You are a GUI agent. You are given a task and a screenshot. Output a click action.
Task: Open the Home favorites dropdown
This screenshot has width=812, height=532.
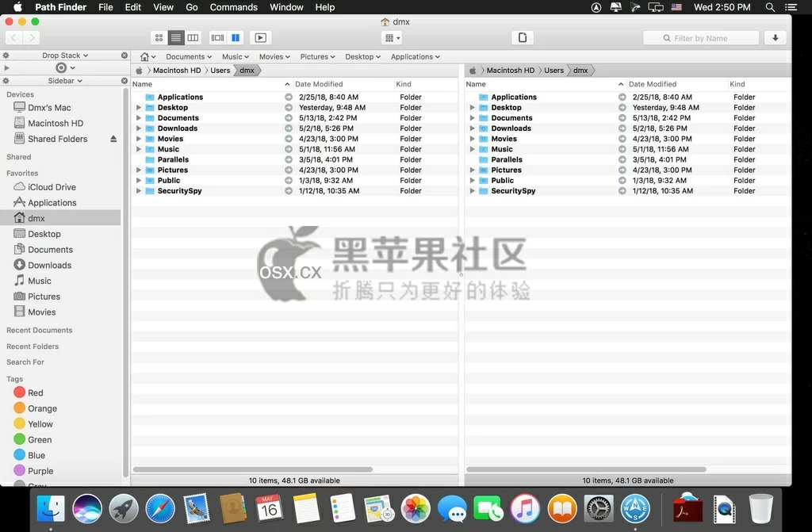pos(147,56)
